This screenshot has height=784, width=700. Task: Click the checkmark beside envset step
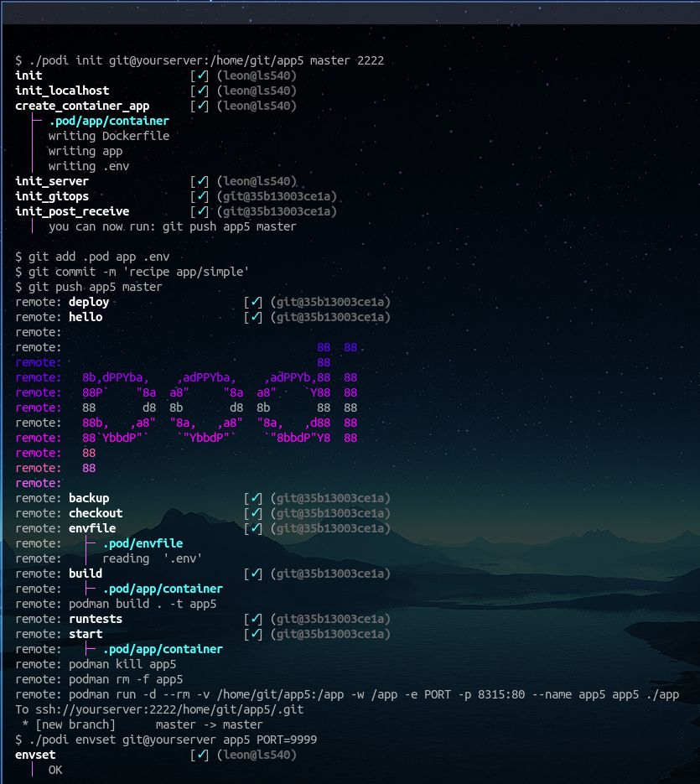tap(202, 755)
